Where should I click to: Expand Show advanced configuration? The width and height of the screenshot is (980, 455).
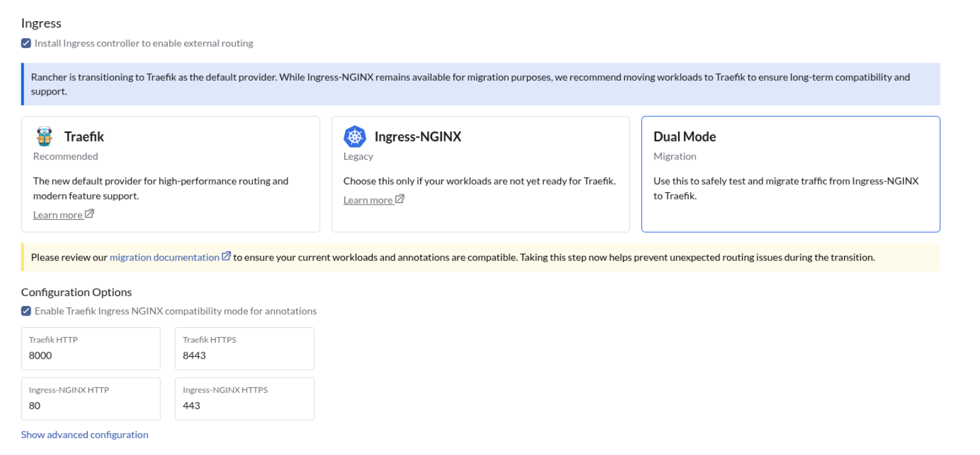click(85, 434)
